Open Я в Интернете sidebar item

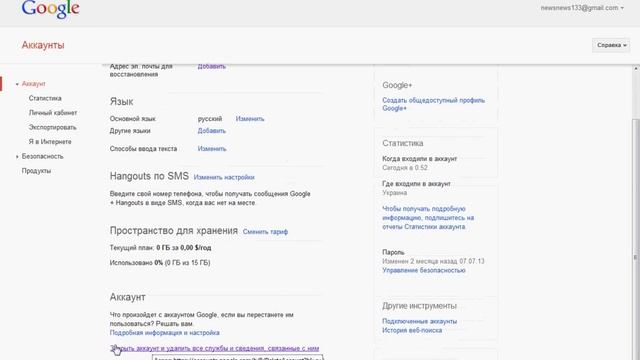click(50, 142)
